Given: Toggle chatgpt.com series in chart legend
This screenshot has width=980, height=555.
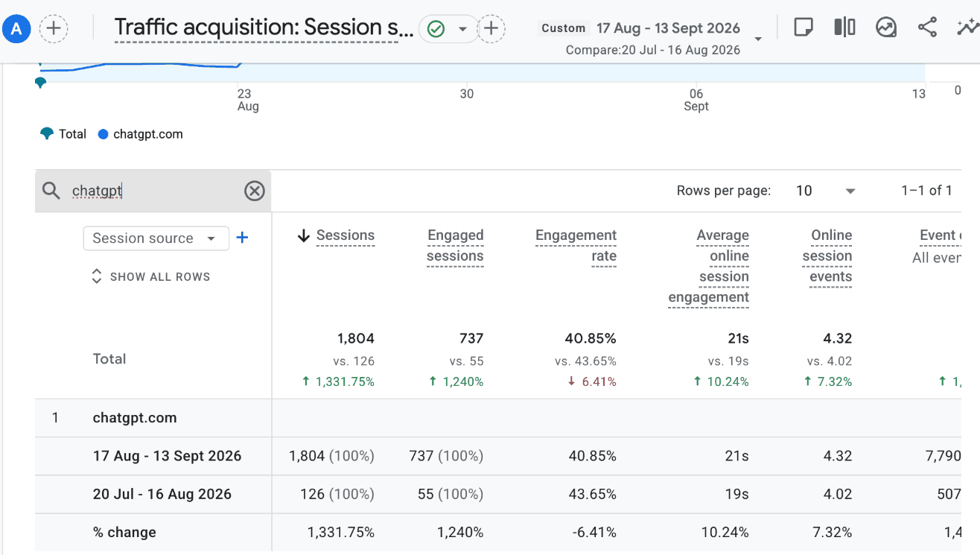Looking at the screenshot, I should coord(140,134).
